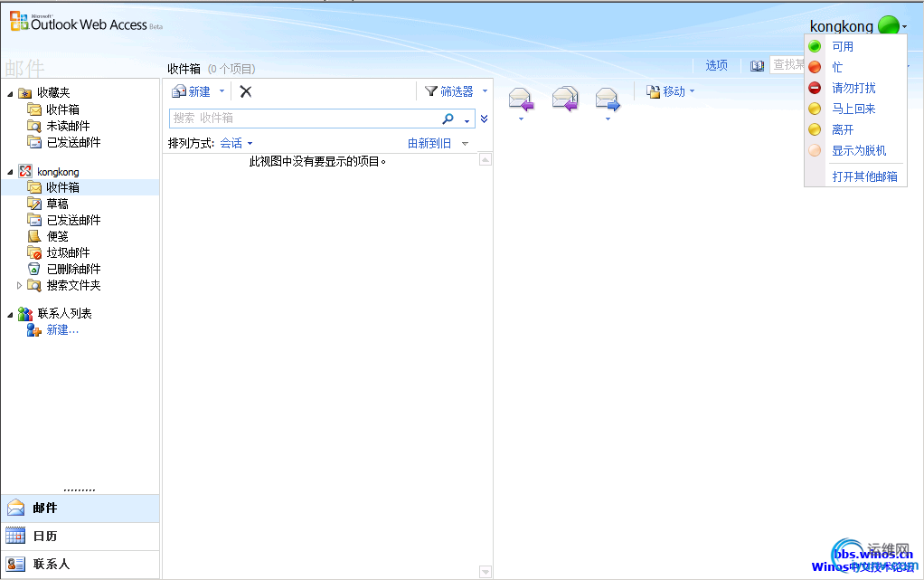924x580 pixels.
Task: Select the 垃圾邮件 folder
Action: point(69,252)
